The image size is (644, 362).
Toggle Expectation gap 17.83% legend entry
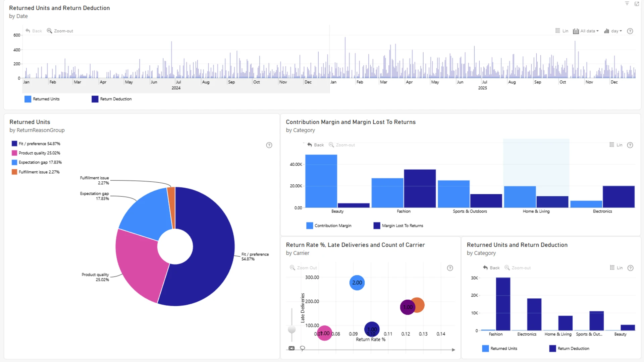coord(37,162)
